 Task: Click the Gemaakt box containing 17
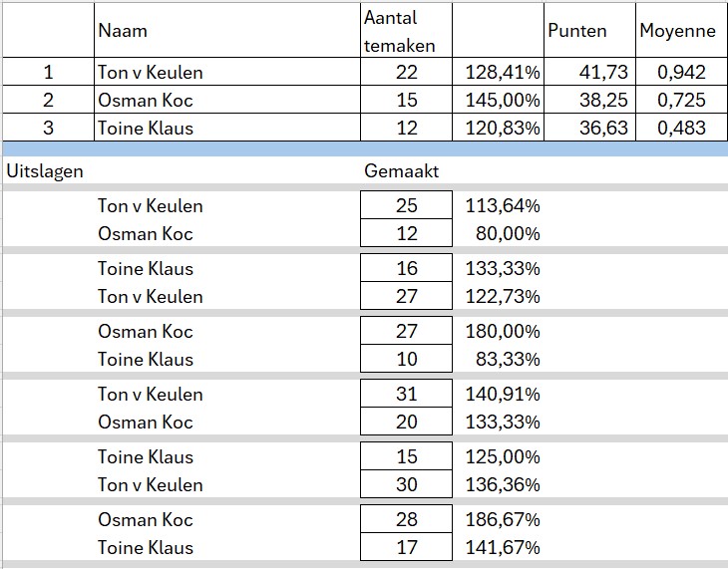pos(406,547)
